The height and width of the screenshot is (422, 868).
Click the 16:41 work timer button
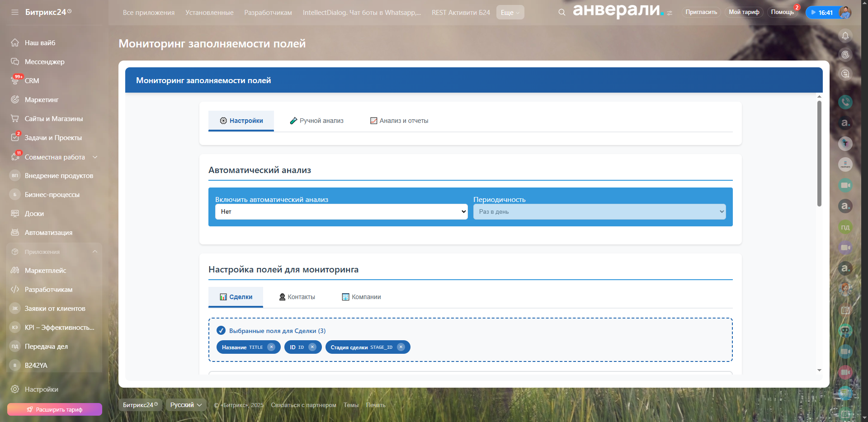coord(822,13)
